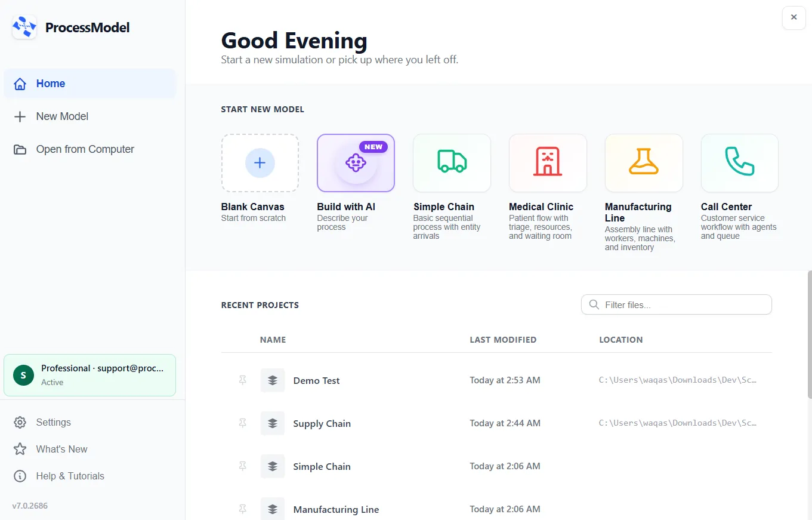812x520 pixels.
Task: Pick the Simple Chain truck template icon
Action: (452, 161)
